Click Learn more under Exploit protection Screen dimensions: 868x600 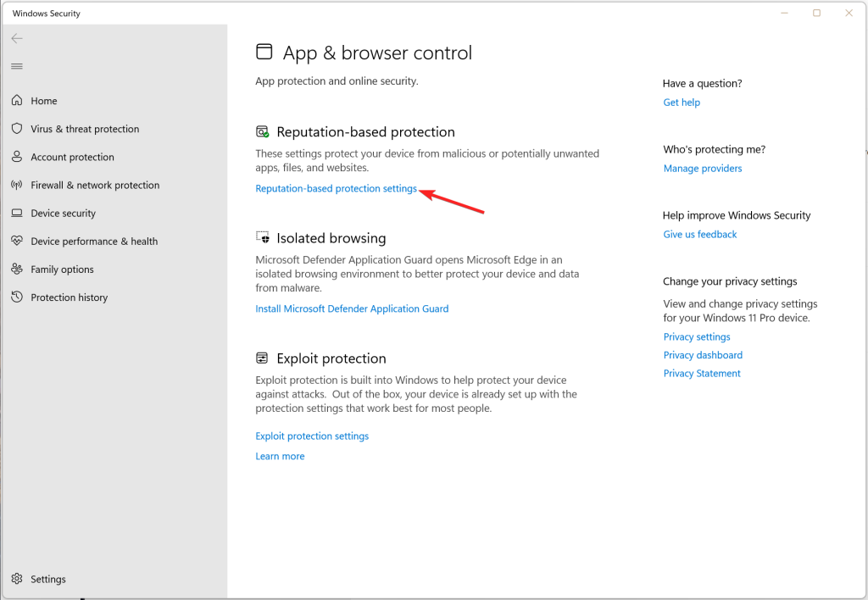(280, 456)
